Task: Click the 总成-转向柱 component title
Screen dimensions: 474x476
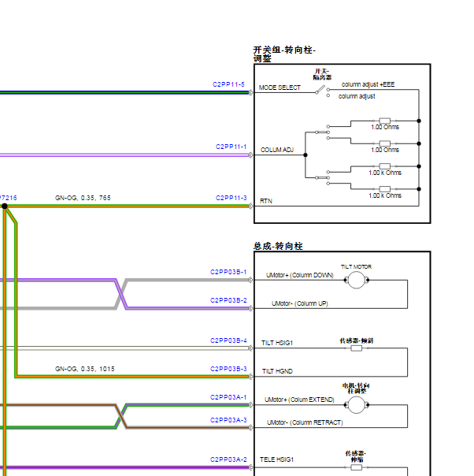Action: [x=278, y=246]
